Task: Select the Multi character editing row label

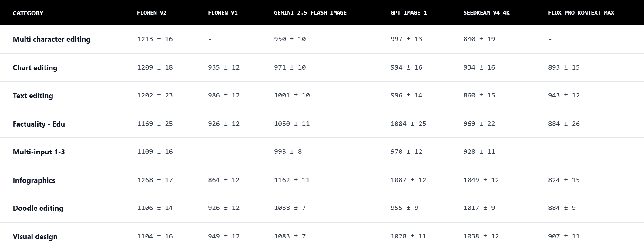Action: (52, 39)
